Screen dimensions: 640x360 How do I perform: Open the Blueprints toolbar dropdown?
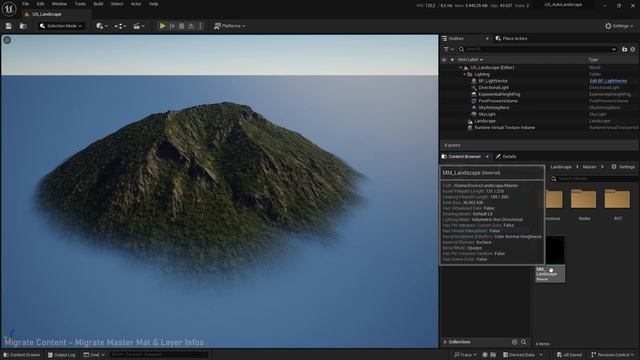120,26
